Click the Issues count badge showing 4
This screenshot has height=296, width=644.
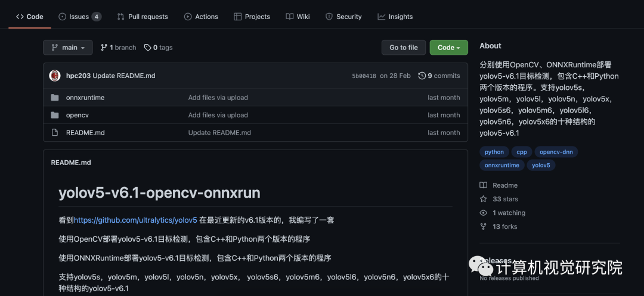click(97, 17)
